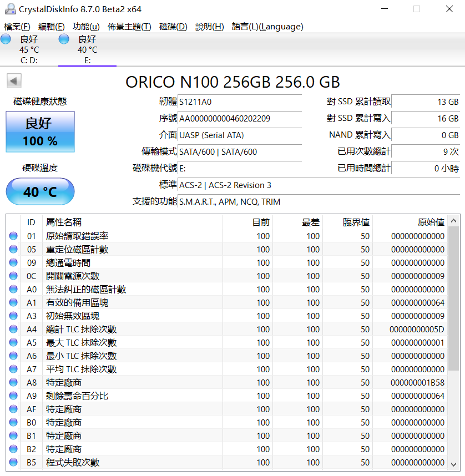Click status orb for attribute A6 最小 TLC 抹除次數
Screen dimensions: 465x476
coord(13,356)
